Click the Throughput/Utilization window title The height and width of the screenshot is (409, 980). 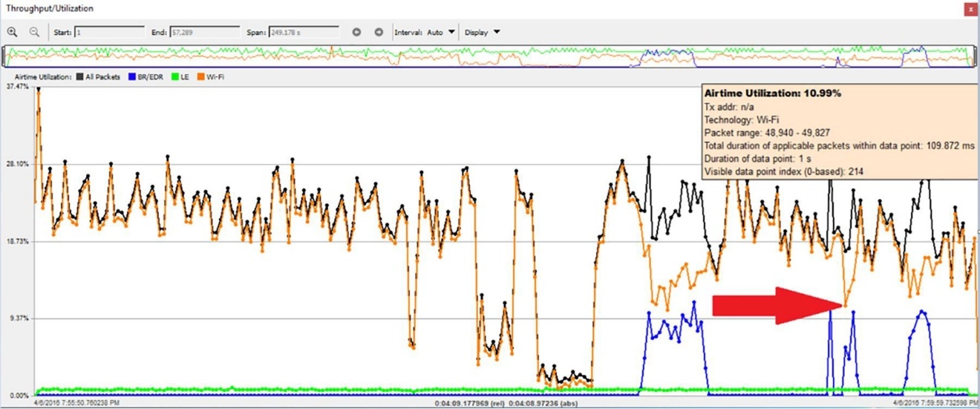coord(50,9)
